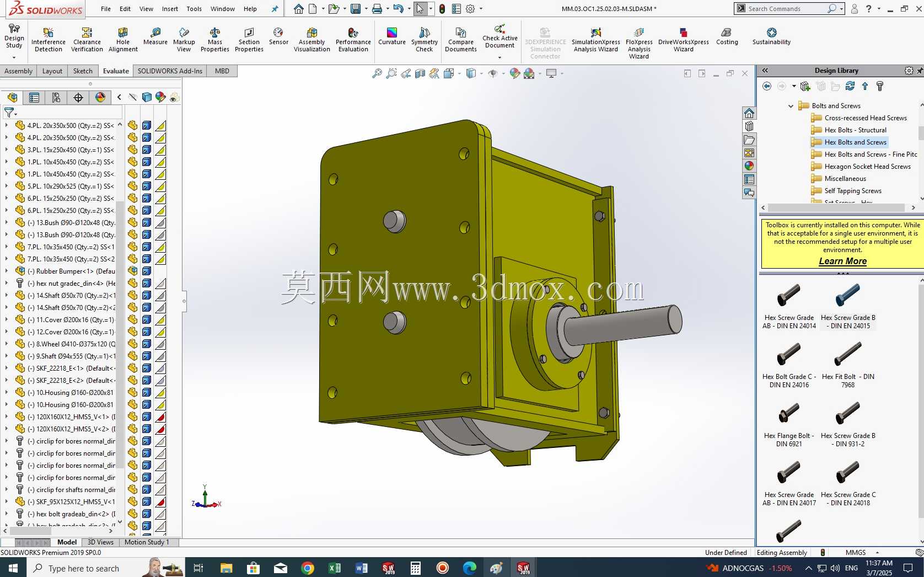The image size is (924, 577).
Task: Click Add to Library icon in Design Library
Action: tap(805, 86)
